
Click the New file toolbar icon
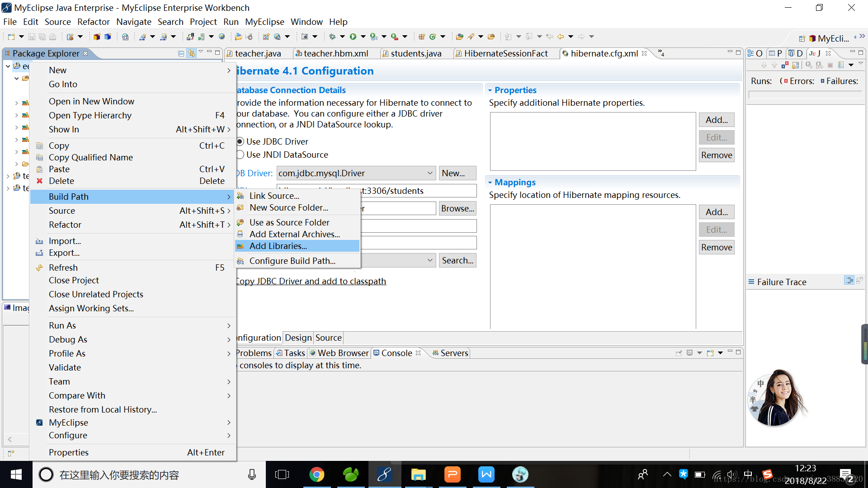[11, 37]
